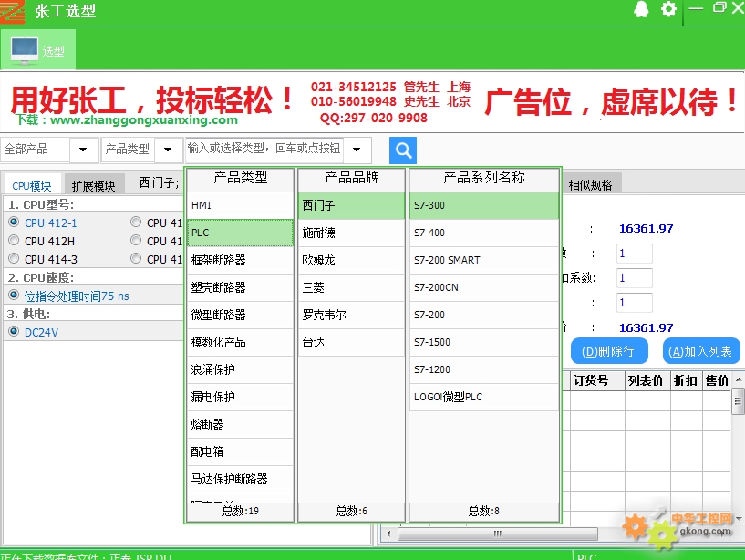Select brand 罗克韦尔

point(351,315)
